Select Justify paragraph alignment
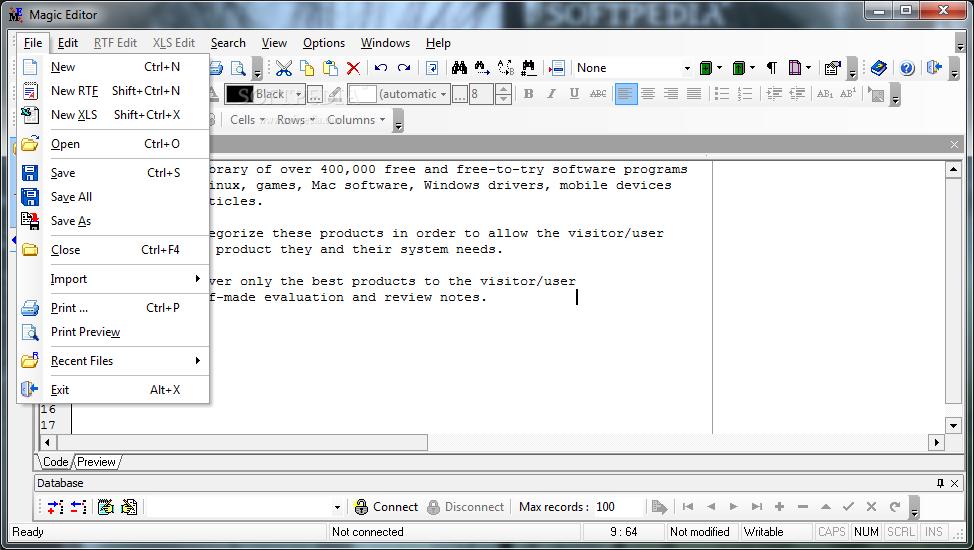Viewport: 974px width, 550px height. tap(694, 94)
